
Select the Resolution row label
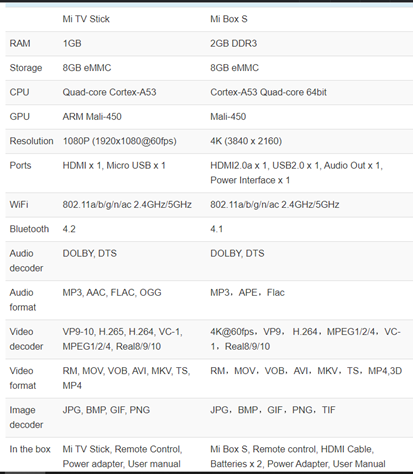[31, 141]
